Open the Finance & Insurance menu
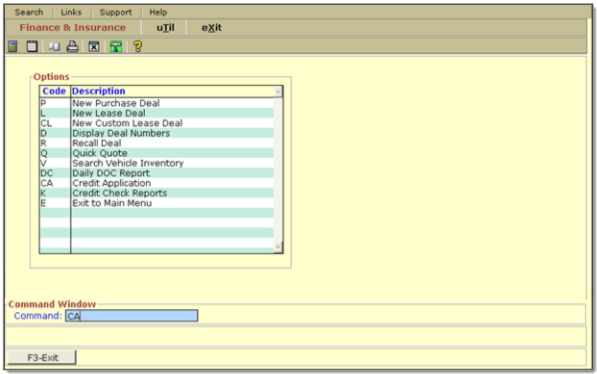The width and height of the screenshot is (597, 374). 73,27
